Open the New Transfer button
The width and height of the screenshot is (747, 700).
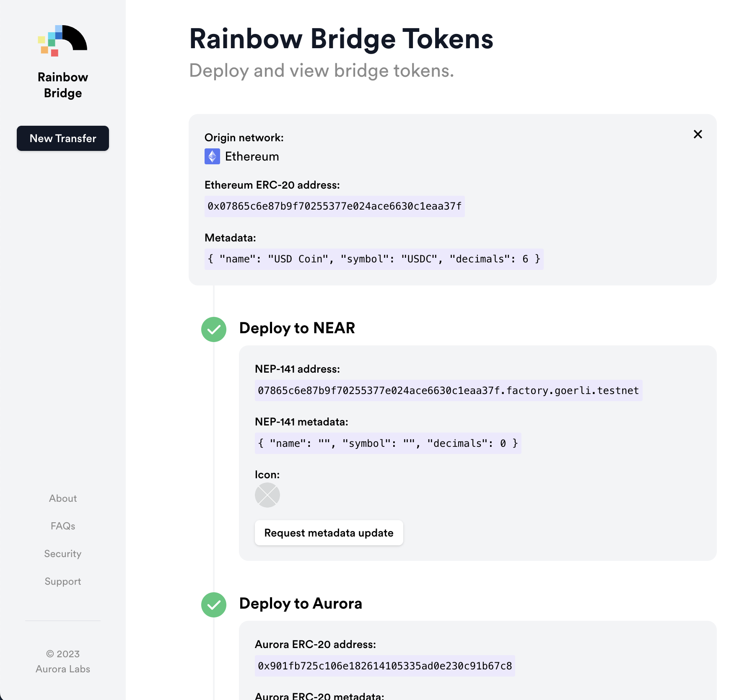[x=63, y=138]
